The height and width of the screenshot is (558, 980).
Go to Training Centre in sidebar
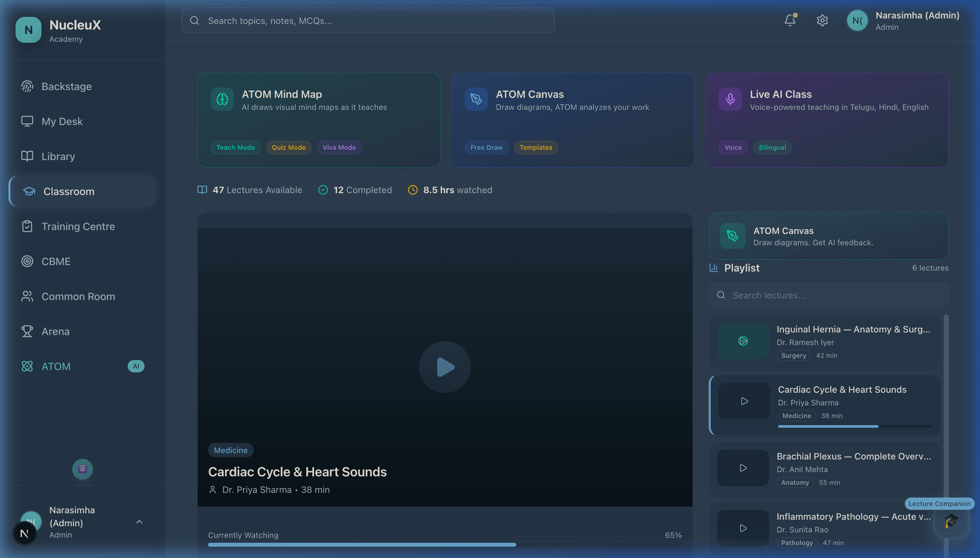(x=78, y=227)
